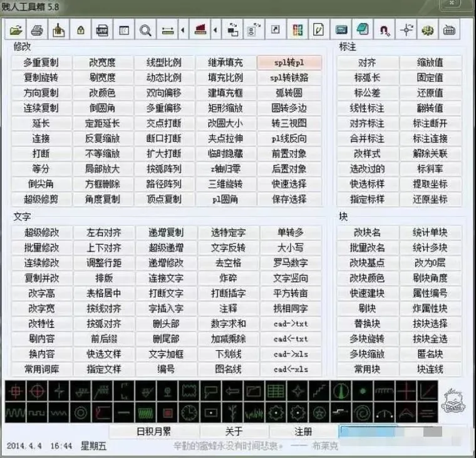Select the red staircase-shaped toolbar icon
The height and width of the screenshot is (458, 476).
pyautogui.click(x=200, y=30)
